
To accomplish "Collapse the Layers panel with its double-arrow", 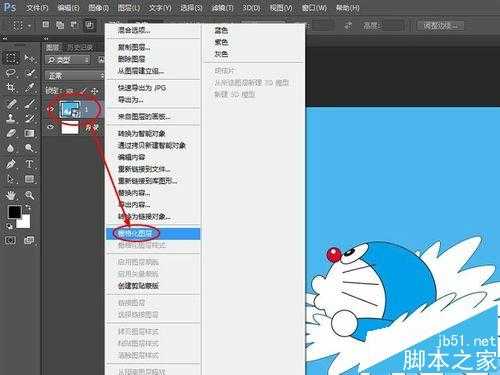I will pyautogui.click(x=46, y=39).
